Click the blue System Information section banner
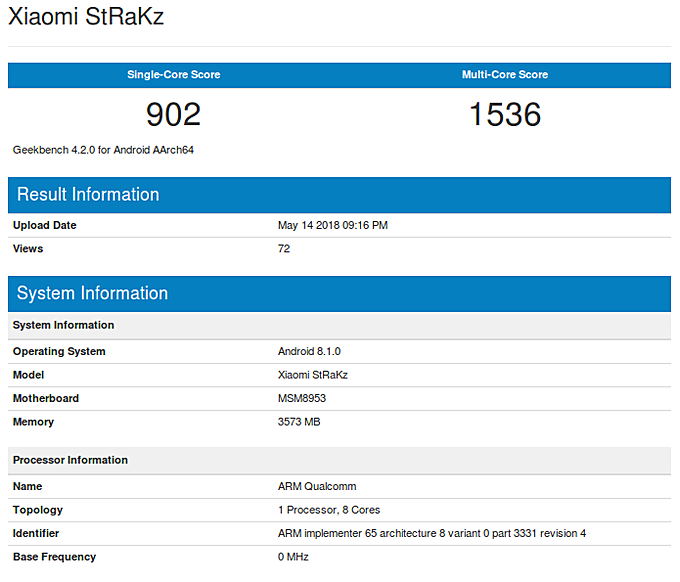This screenshot has width=680, height=582. coord(340,294)
